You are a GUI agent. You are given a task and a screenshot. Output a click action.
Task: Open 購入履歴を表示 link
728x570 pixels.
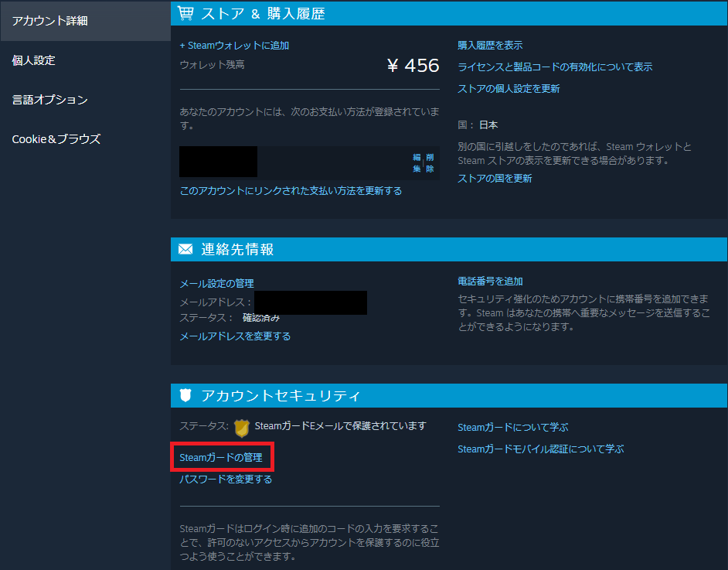(x=490, y=46)
